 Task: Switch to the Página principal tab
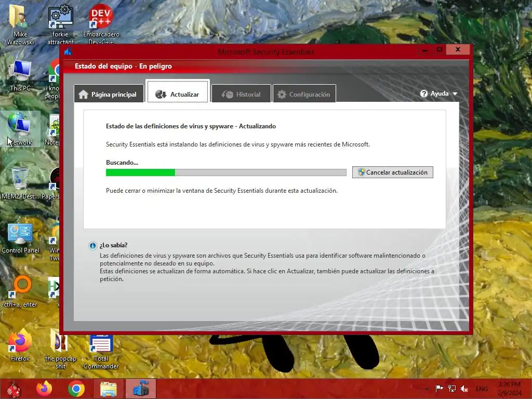click(x=109, y=94)
